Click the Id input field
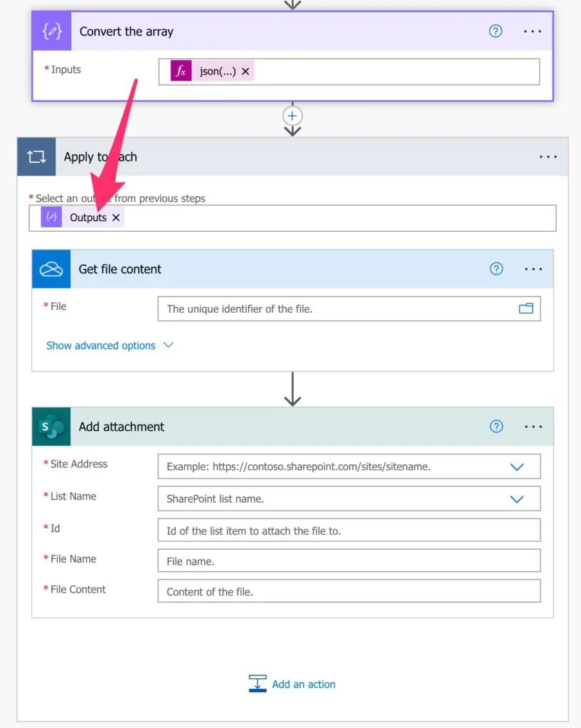 pos(348,530)
